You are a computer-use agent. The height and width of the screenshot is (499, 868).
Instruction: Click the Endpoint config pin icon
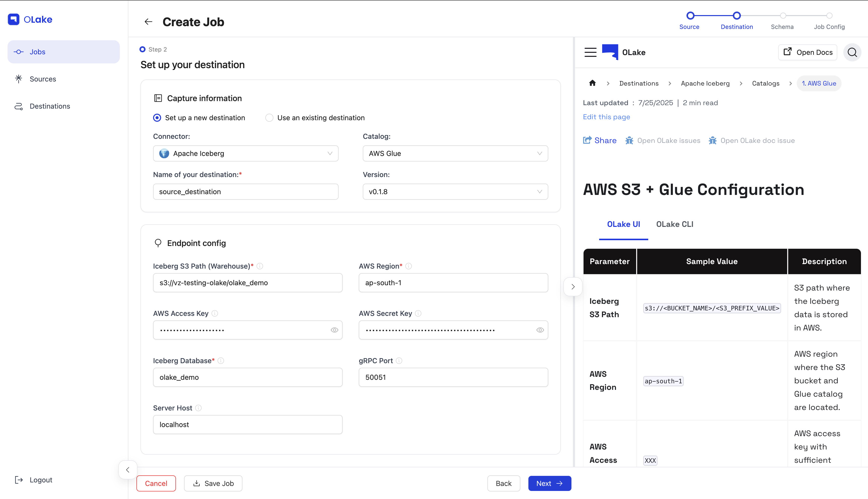tap(158, 243)
